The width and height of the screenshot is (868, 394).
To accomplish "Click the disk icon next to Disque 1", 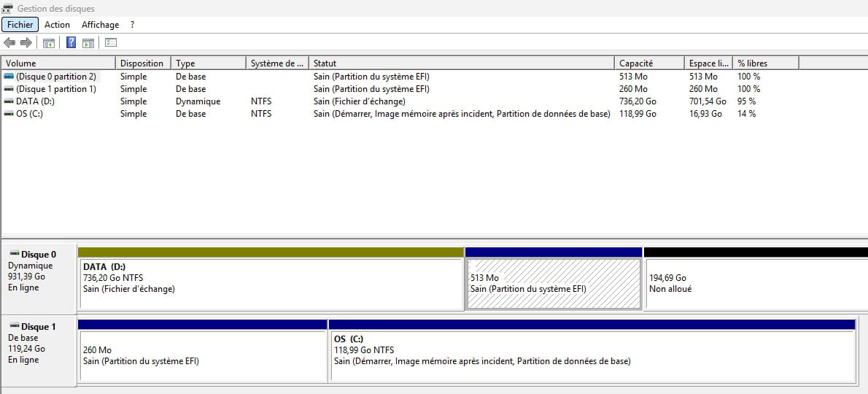I will coord(15,325).
